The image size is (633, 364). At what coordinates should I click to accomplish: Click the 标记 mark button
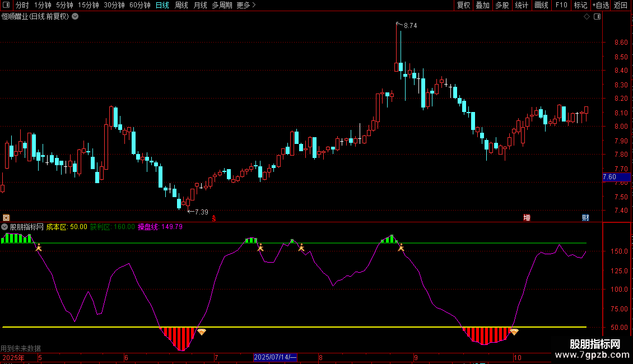point(580,5)
